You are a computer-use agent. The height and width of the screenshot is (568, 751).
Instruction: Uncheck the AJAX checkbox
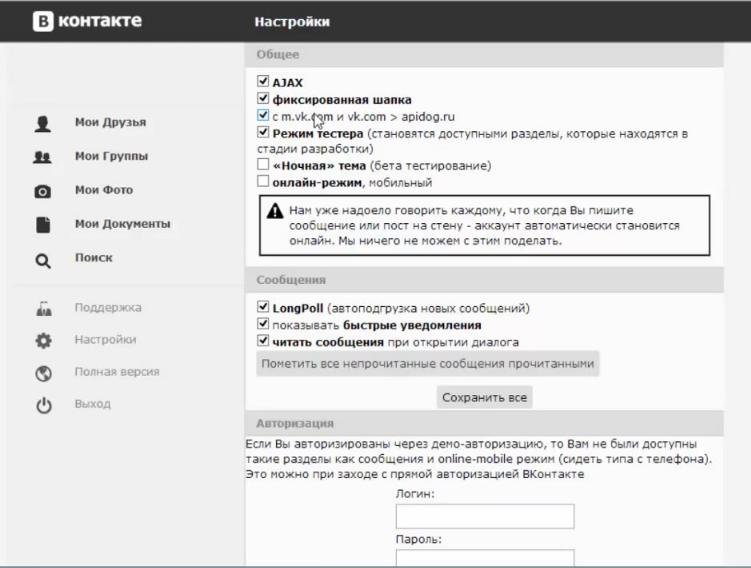click(x=263, y=82)
